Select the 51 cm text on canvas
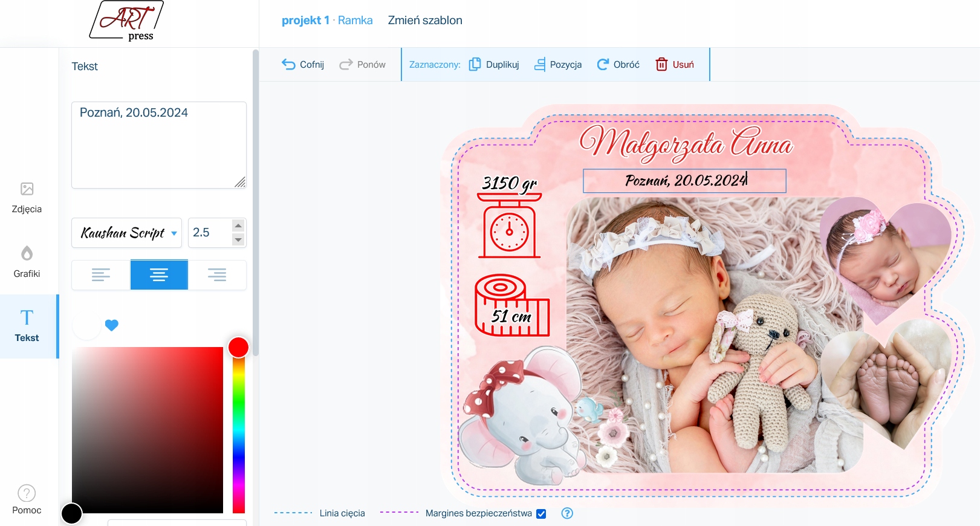 pos(511,316)
